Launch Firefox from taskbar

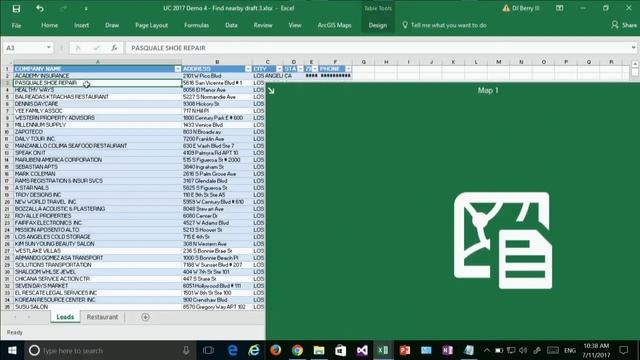276,350
